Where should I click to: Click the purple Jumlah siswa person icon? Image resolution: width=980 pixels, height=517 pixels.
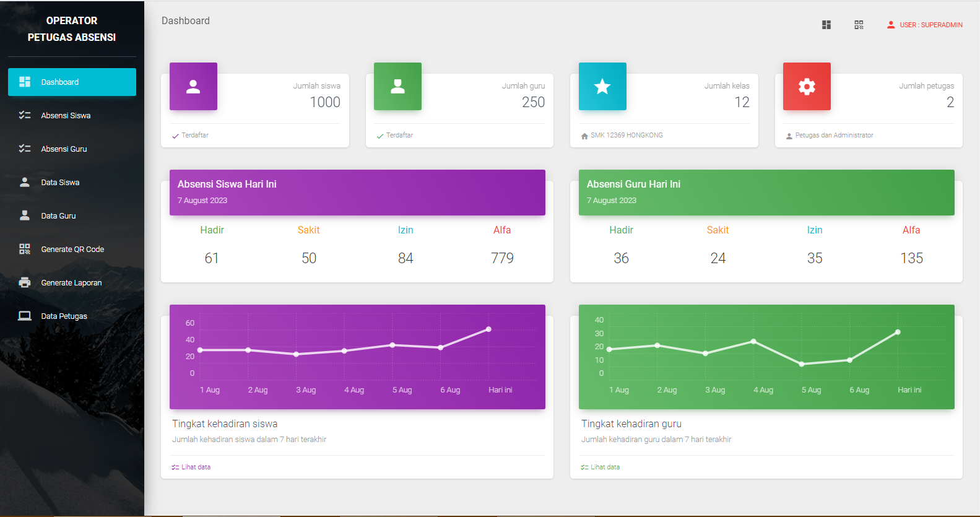pyautogui.click(x=193, y=87)
